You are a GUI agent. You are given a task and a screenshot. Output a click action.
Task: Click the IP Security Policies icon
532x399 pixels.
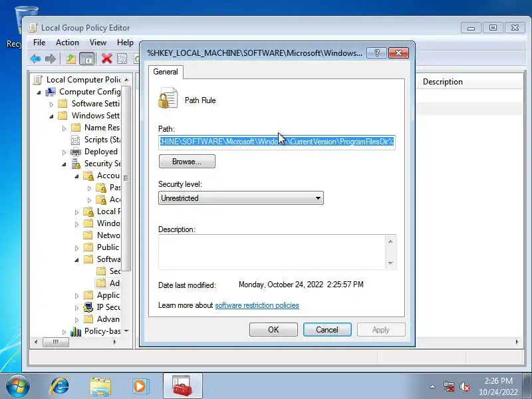tap(88, 307)
